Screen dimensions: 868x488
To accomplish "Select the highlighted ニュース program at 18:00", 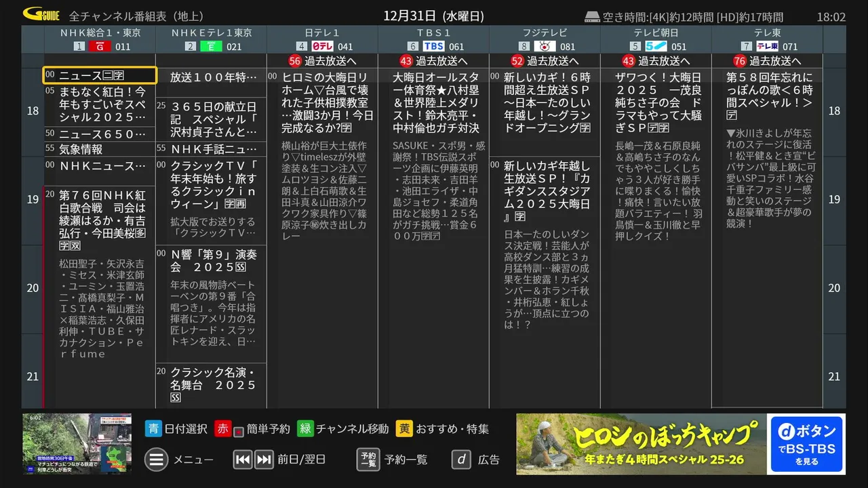I will 100,75.
